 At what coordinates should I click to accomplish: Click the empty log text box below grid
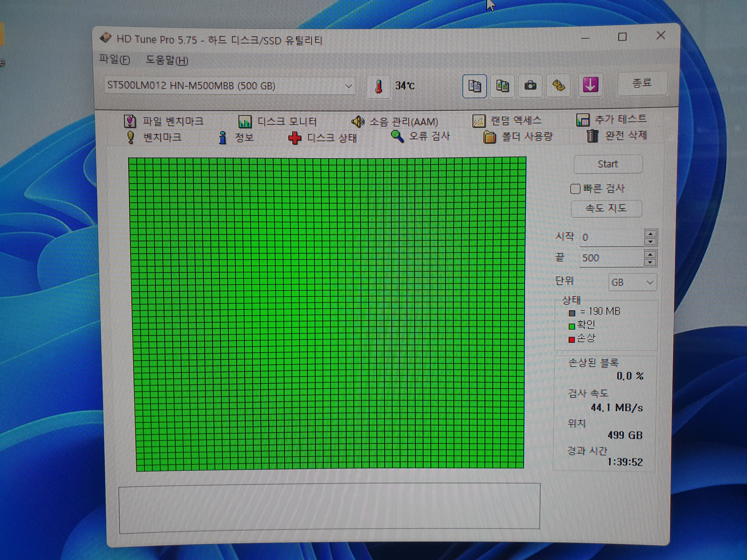point(330,508)
